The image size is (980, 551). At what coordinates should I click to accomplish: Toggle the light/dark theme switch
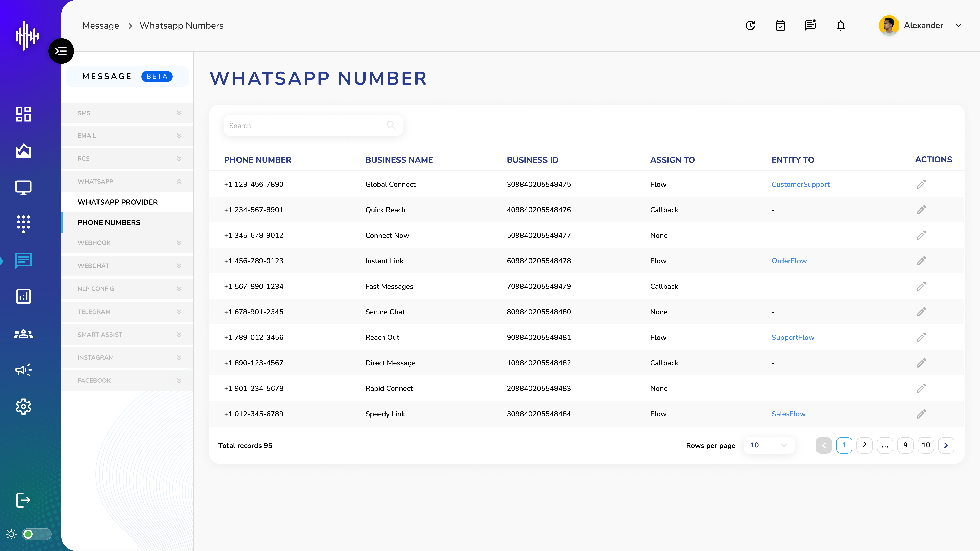tap(37, 534)
